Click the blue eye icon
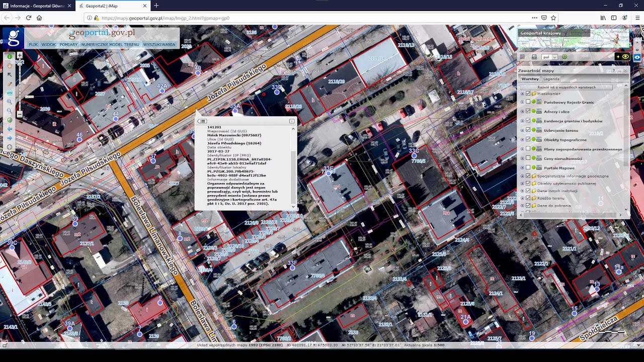This screenshot has height=362, width=644. (x=637, y=57)
